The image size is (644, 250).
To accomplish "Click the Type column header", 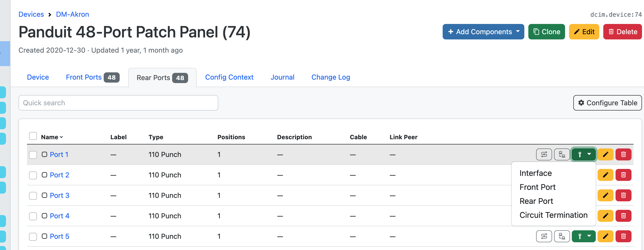I will 156,137.
